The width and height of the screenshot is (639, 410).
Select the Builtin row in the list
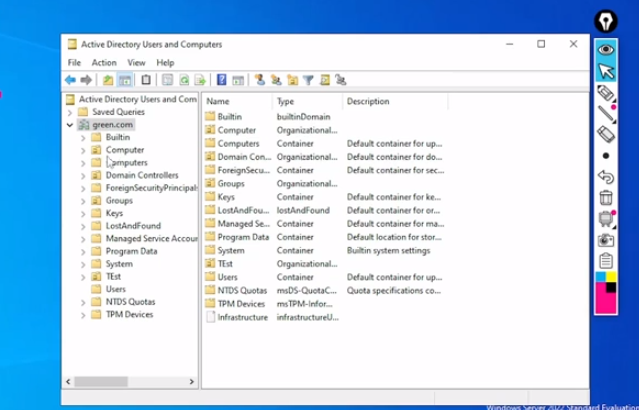(x=230, y=117)
